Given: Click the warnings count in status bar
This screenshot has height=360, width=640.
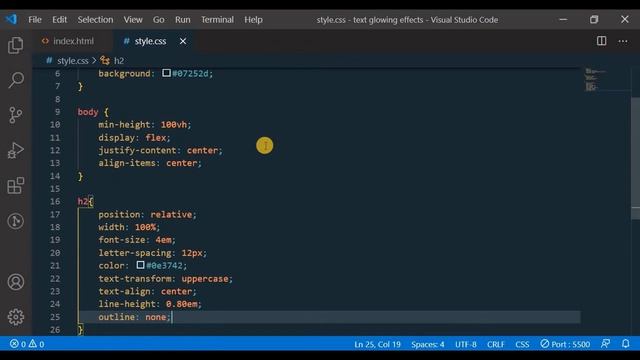Looking at the screenshot, I should coord(36,344).
